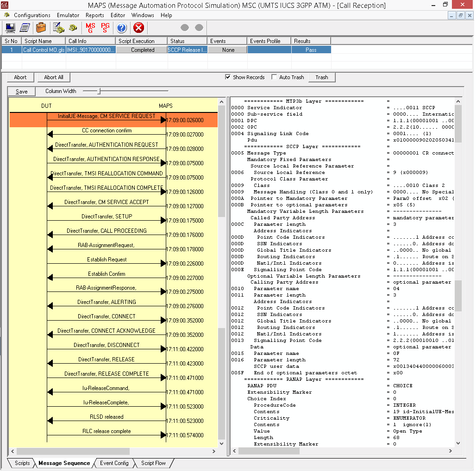Open help with blue question mark icon
This screenshot has height=471, width=476.
pos(121,28)
